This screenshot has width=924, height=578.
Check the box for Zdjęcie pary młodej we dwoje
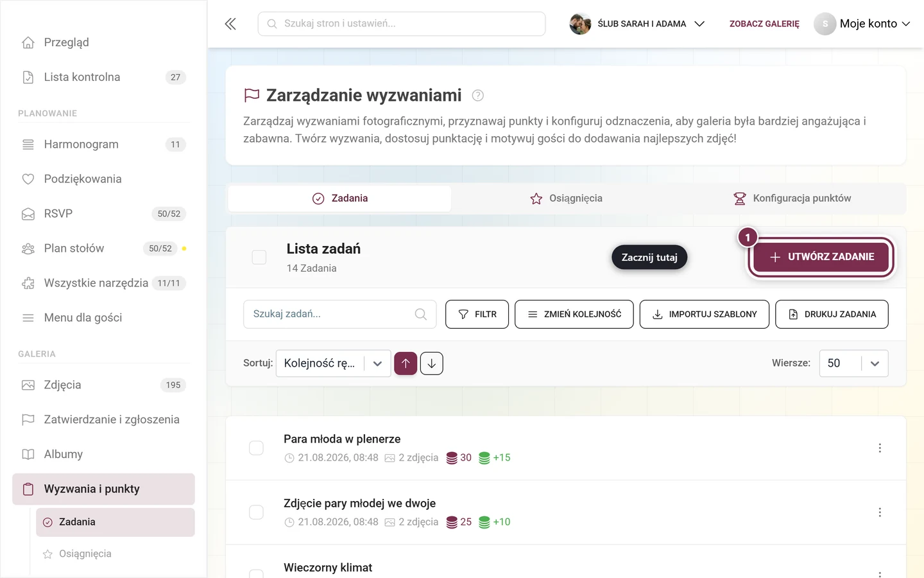[256, 512]
